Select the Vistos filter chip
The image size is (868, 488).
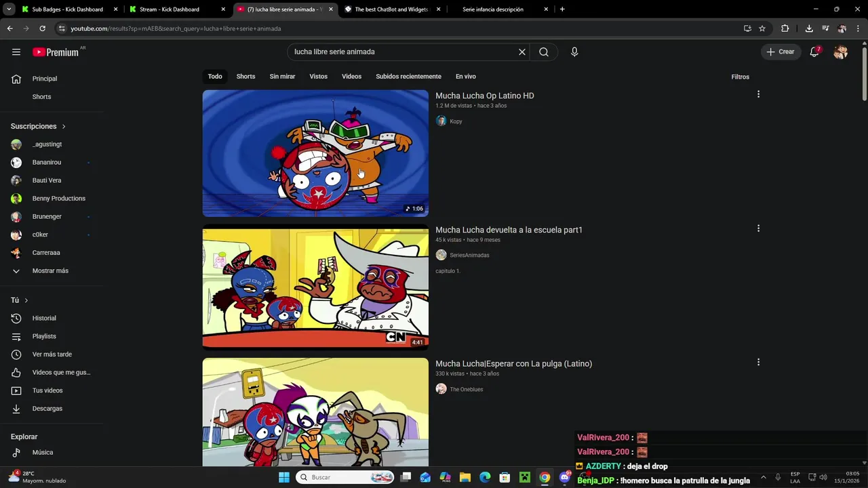[319, 77]
